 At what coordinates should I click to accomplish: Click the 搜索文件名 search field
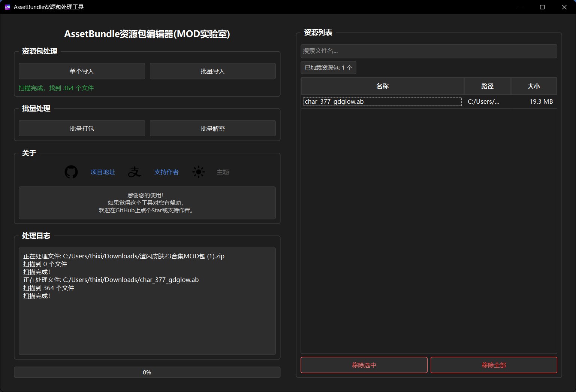[429, 51]
